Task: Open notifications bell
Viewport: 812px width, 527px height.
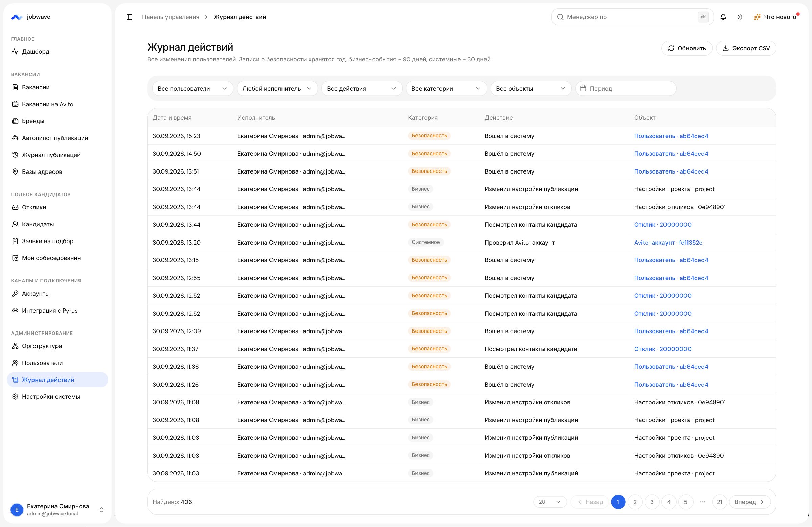Action: coord(723,17)
